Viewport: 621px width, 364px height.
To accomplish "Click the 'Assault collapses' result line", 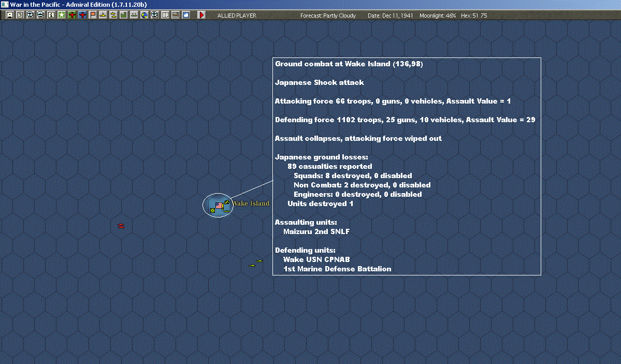I will point(358,138).
